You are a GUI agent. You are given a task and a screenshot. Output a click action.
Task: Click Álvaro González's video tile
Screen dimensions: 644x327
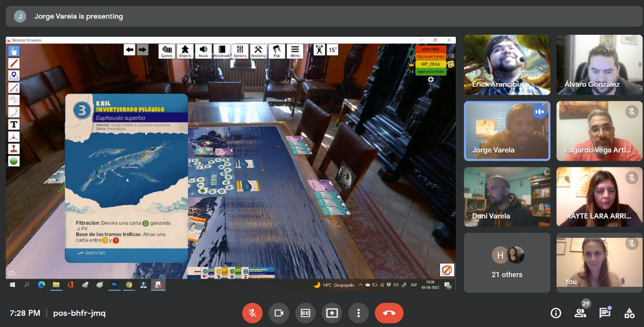(600, 64)
